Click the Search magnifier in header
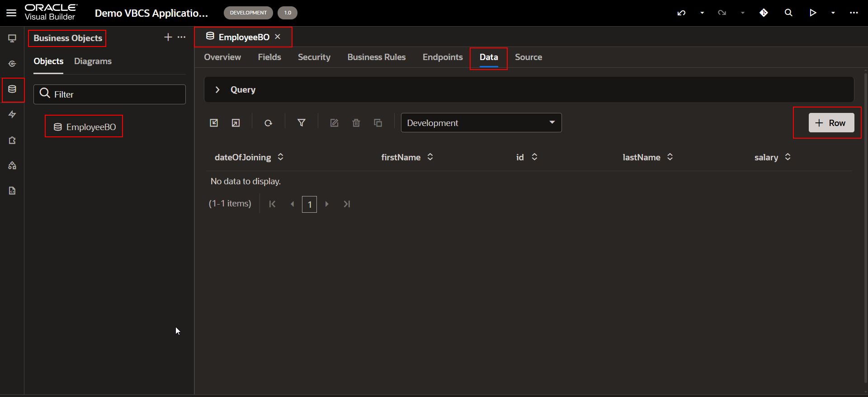The height and width of the screenshot is (397, 868). (x=788, y=13)
